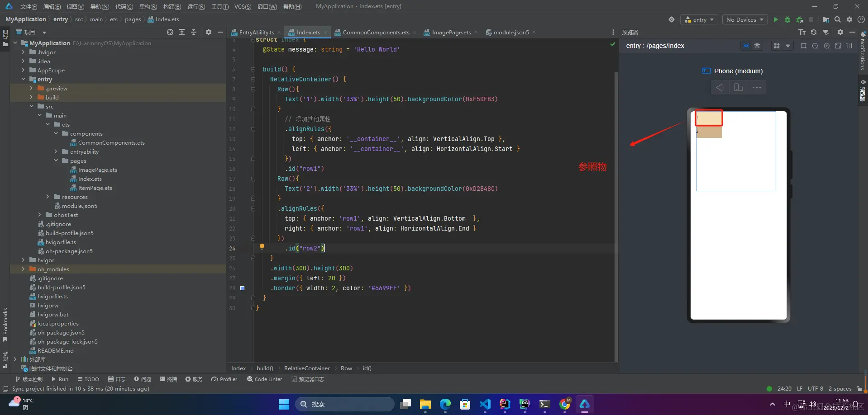Screen dimensions: 868x415
Task: Rotate the preview device orientation
Action: 739,87
